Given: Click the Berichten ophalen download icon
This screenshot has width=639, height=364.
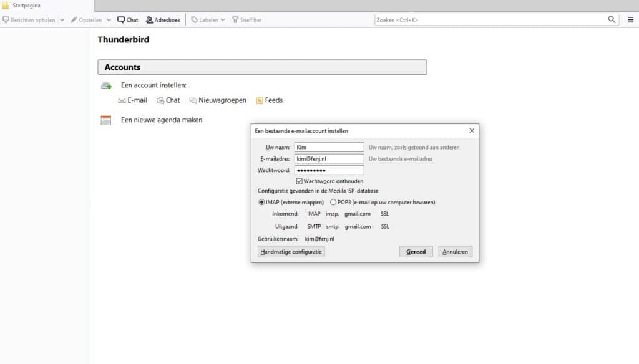Looking at the screenshot, I should click(x=6, y=20).
